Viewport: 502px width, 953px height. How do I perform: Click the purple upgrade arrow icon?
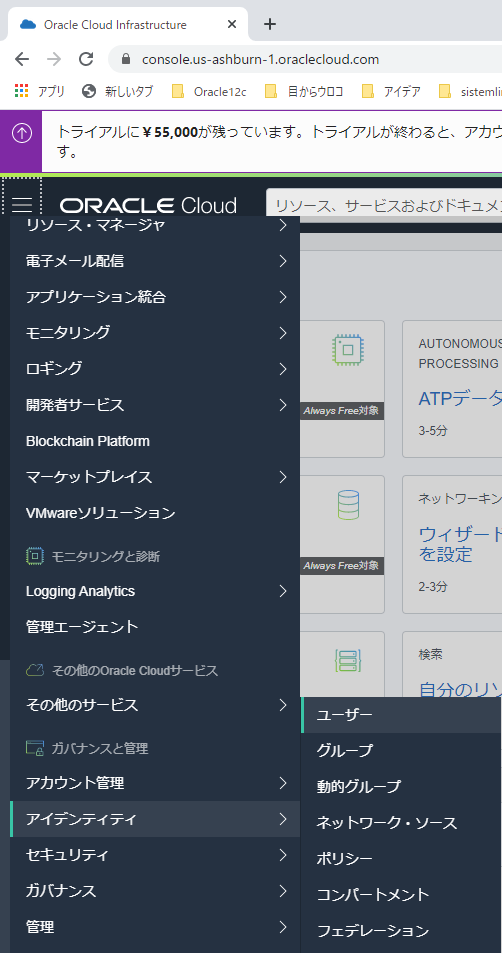tap(22, 134)
